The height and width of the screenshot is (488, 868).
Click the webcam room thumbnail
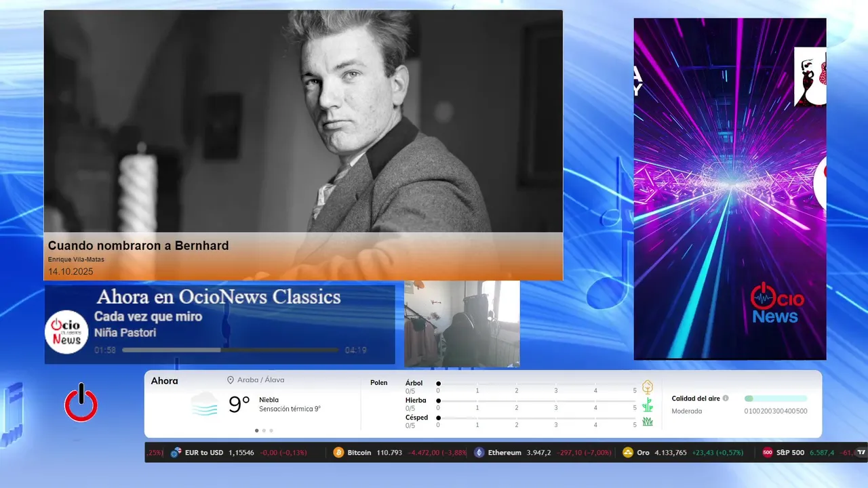click(x=462, y=324)
